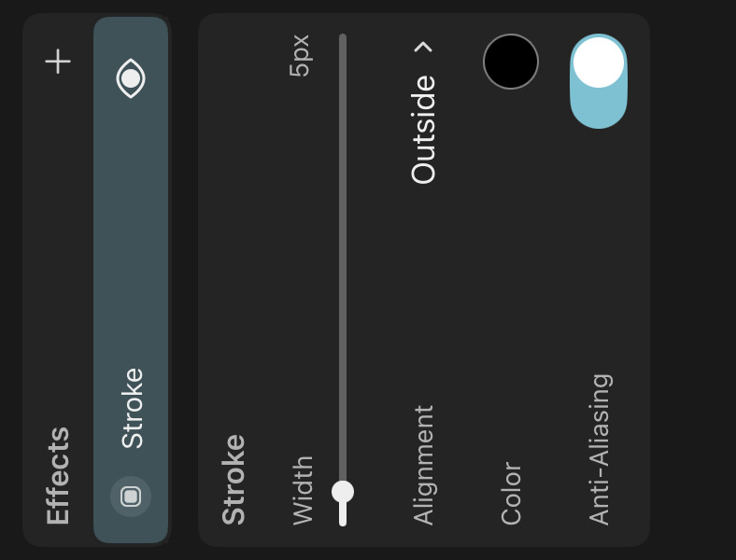
Task: Click the Stroke settings panel heading
Action: [x=234, y=480]
